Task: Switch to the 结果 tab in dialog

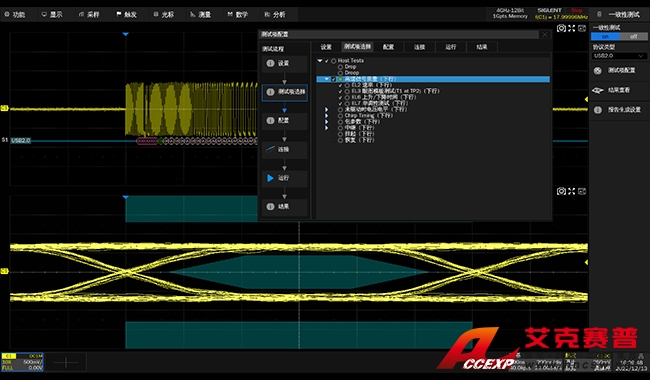Action: (481, 47)
